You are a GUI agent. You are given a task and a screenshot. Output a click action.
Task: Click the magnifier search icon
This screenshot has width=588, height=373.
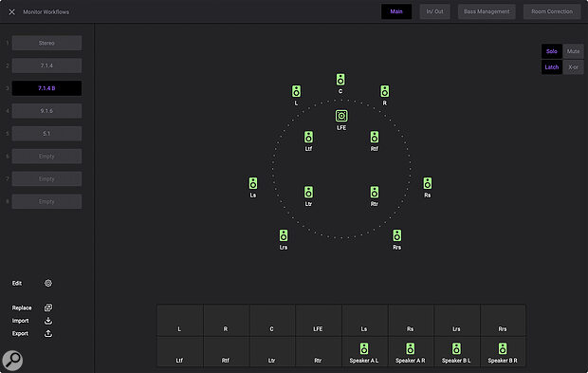click(x=12, y=361)
